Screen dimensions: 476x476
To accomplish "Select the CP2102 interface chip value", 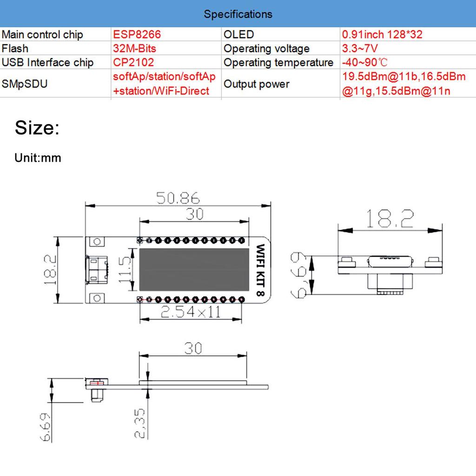I will (133, 62).
